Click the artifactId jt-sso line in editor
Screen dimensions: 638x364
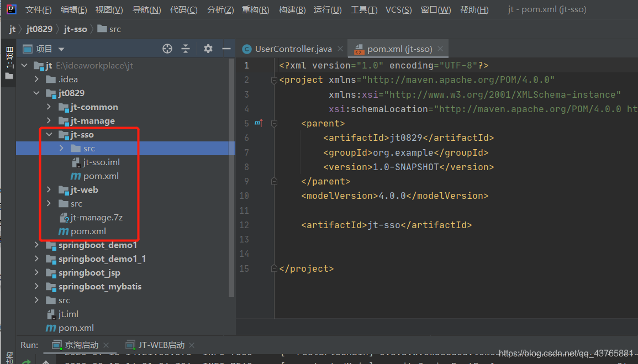tap(386, 225)
